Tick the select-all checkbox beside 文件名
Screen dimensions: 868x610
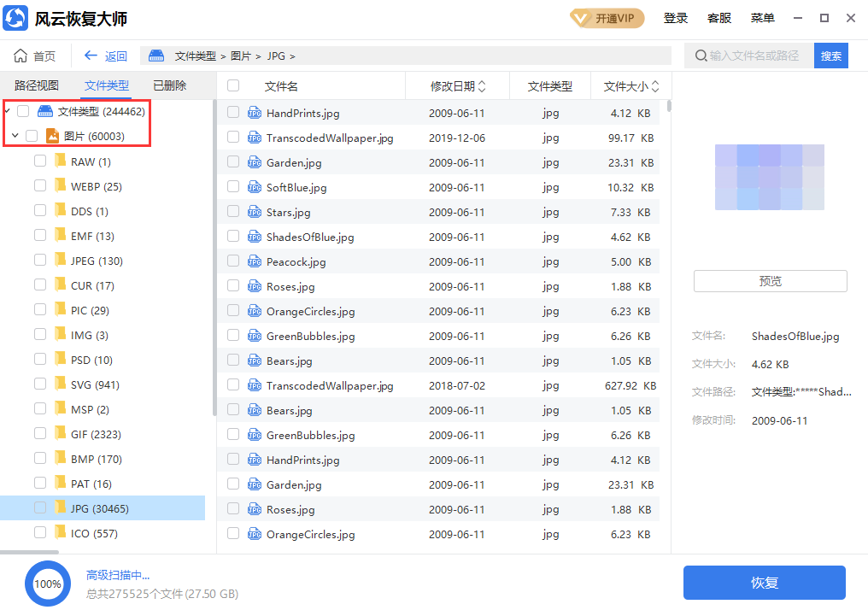pos(233,86)
